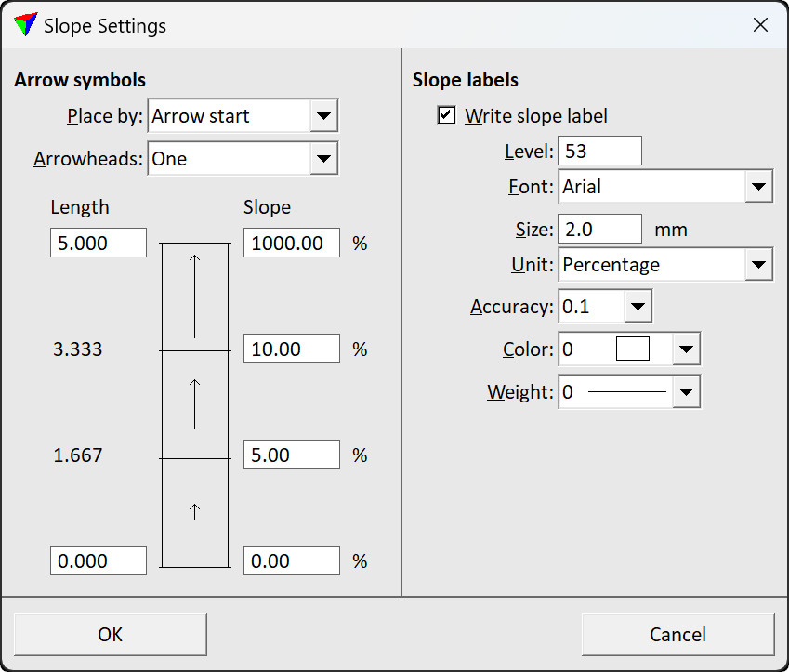Click the Level input field
Viewport: 789px width, 672px height.
(x=598, y=150)
